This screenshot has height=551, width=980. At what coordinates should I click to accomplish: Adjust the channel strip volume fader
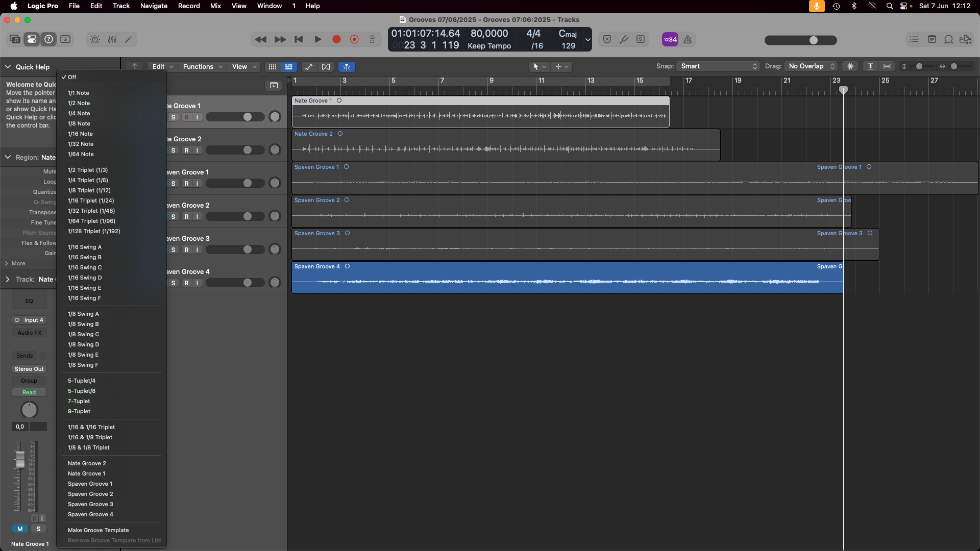[20, 459]
